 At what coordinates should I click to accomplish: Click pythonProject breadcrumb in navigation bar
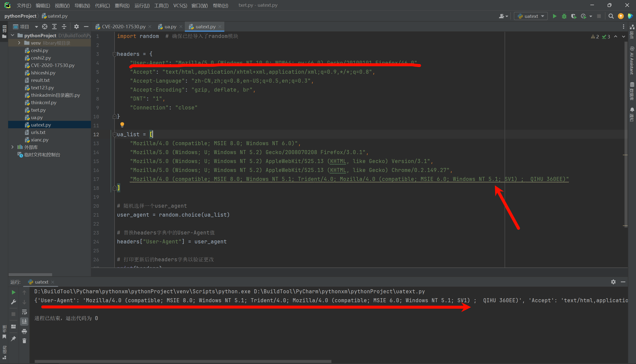coord(20,16)
